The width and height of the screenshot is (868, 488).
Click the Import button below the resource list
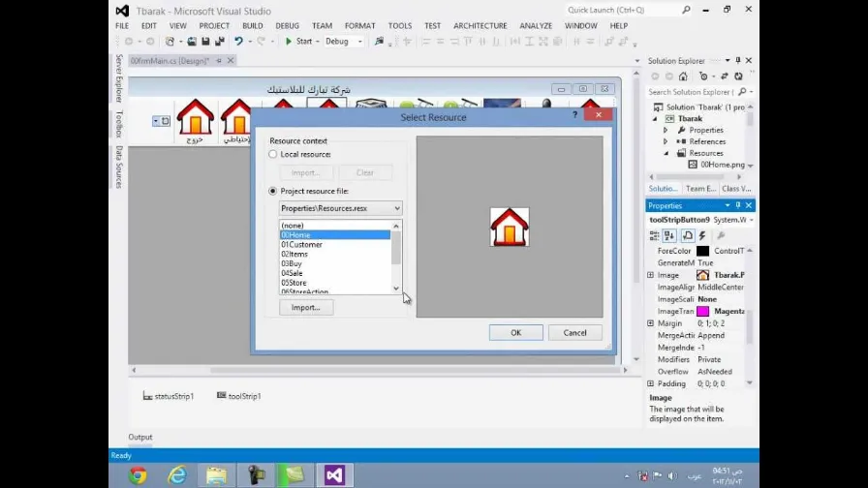click(x=305, y=307)
